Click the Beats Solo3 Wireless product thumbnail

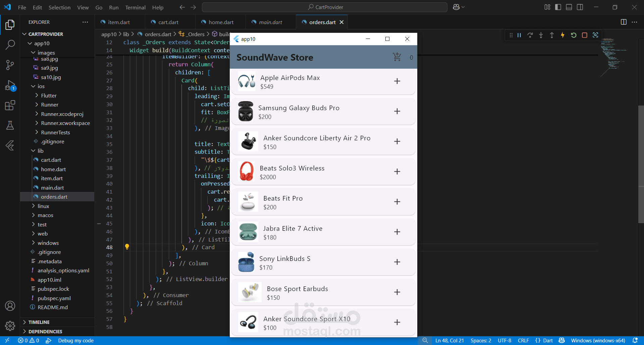[247, 171]
